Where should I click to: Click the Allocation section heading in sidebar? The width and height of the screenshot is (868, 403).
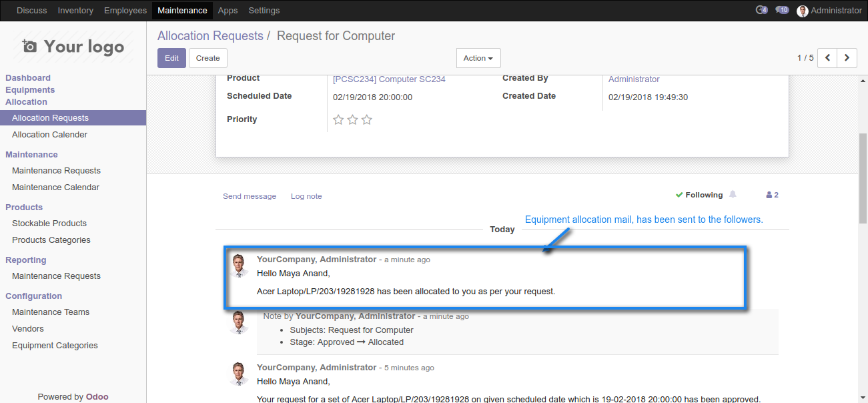pos(26,102)
